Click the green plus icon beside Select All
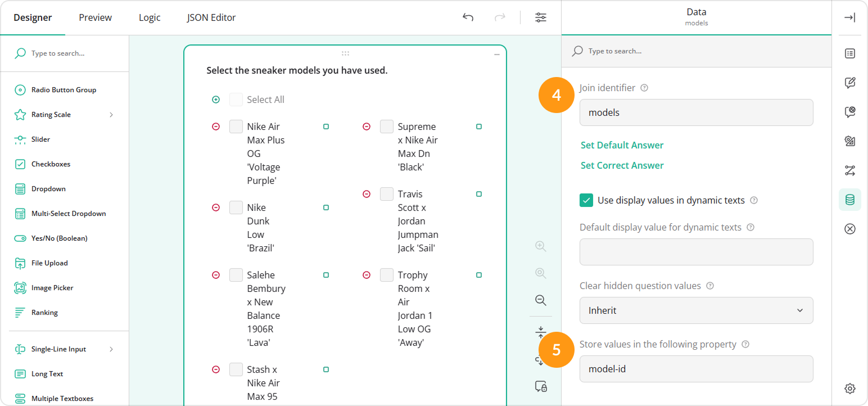Screen dimensions: 868x406 tap(216, 100)
